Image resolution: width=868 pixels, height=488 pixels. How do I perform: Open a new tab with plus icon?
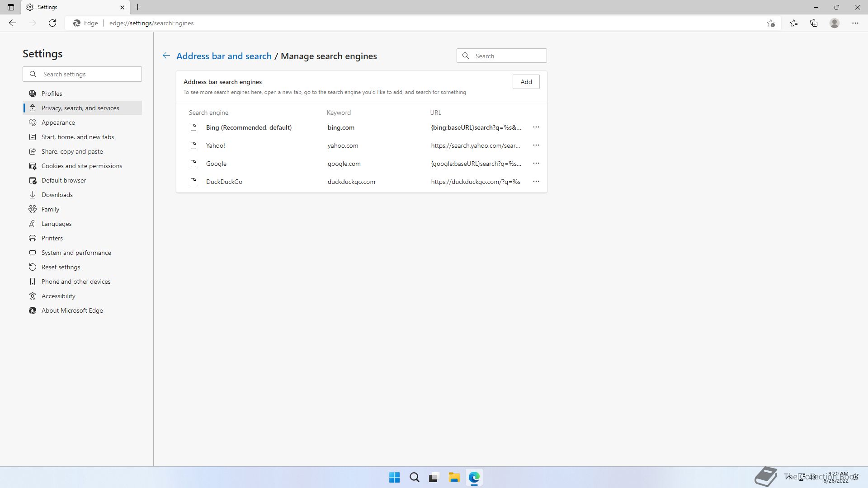point(138,7)
